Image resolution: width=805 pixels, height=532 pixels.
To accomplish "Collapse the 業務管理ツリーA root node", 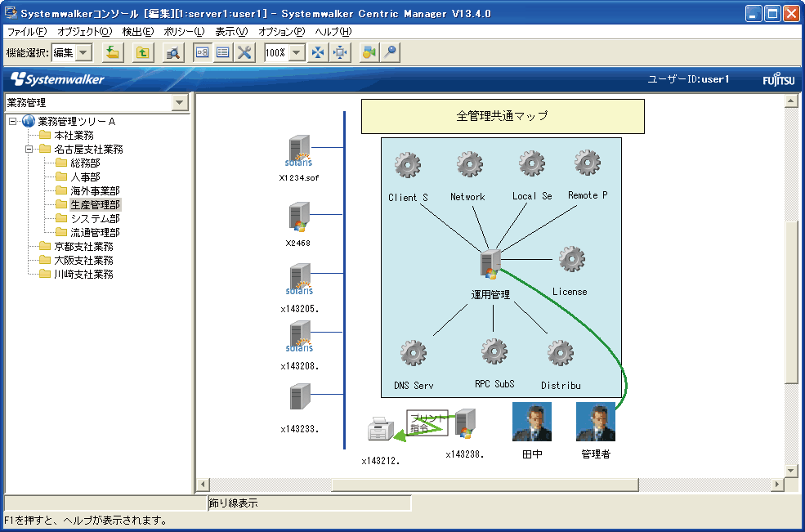I will pyautogui.click(x=12, y=122).
